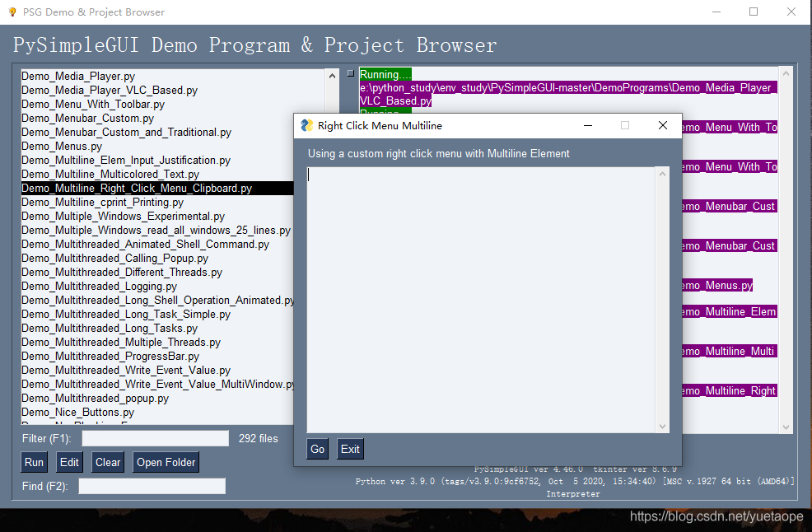Screen dimensions: 812x532
Task: Click scroll-up arrow of output panel
Action: pos(786,73)
